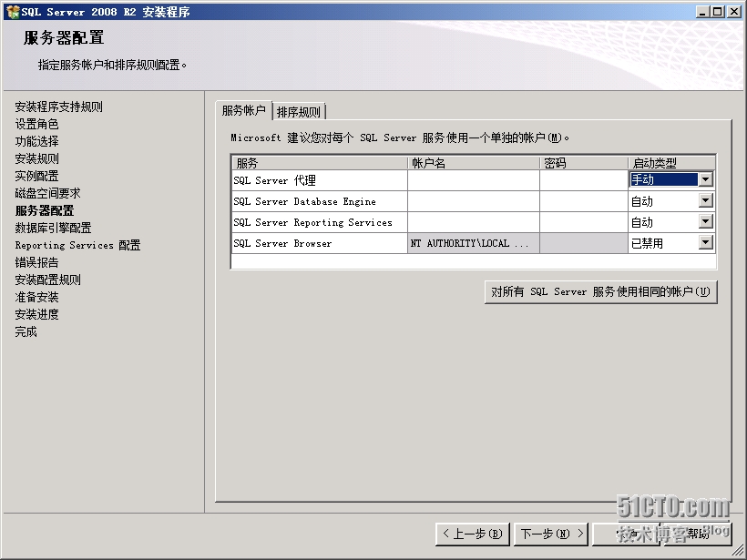Close the SQL Server setup window
Image resolution: width=747 pixels, height=560 pixels.
(x=734, y=12)
